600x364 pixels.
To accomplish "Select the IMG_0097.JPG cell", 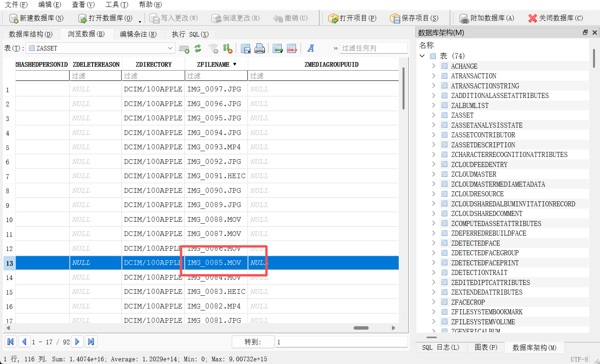I will click(216, 89).
